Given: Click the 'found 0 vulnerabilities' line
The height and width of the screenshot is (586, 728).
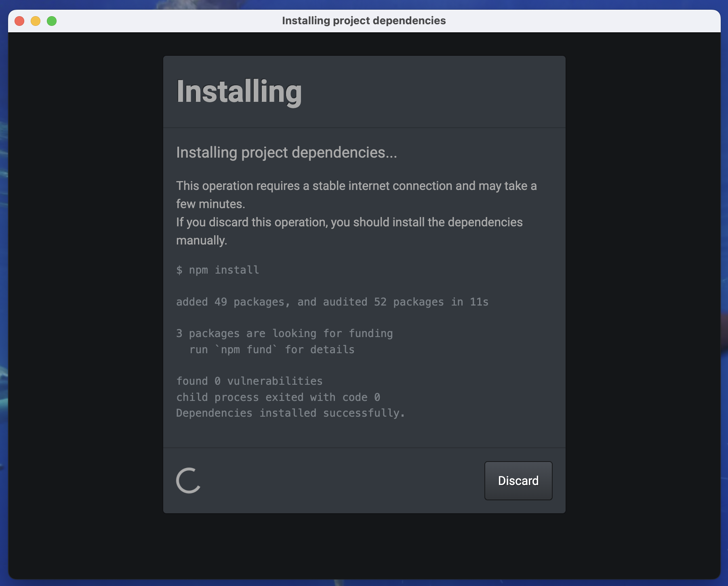Looking at the screenshot, I should (249, 381).
